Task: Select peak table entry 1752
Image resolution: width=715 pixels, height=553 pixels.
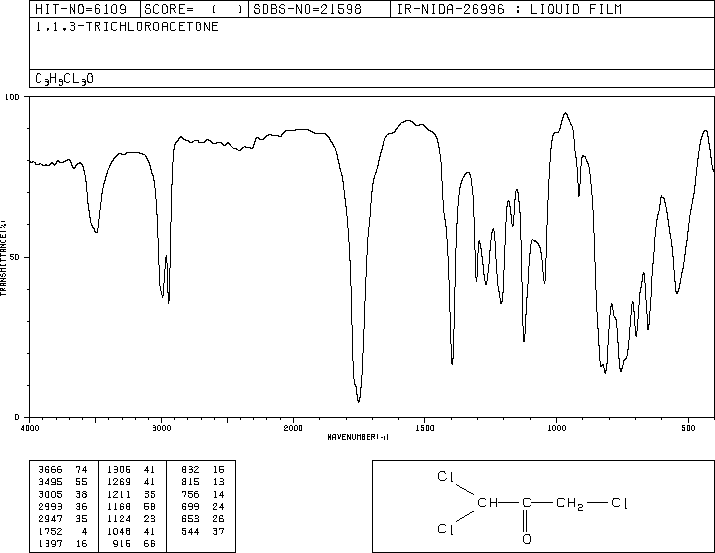Action: tap(63, 531)
